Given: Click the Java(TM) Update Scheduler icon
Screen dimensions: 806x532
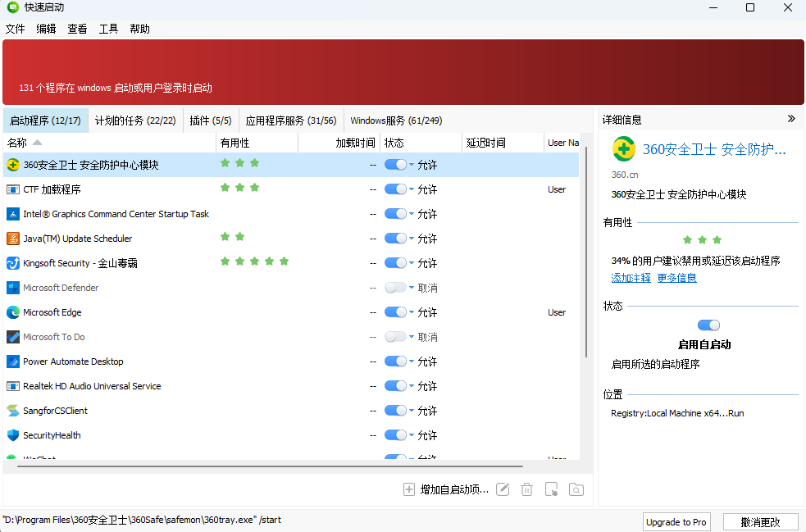Looking at the screenshot, I should [15, 238].
